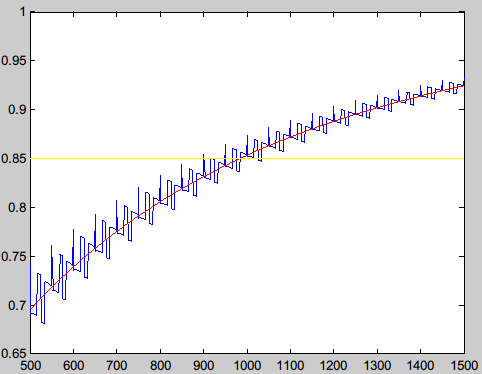
Task: Click the y-axis label 0.8
Action: (x=17, y=208)
